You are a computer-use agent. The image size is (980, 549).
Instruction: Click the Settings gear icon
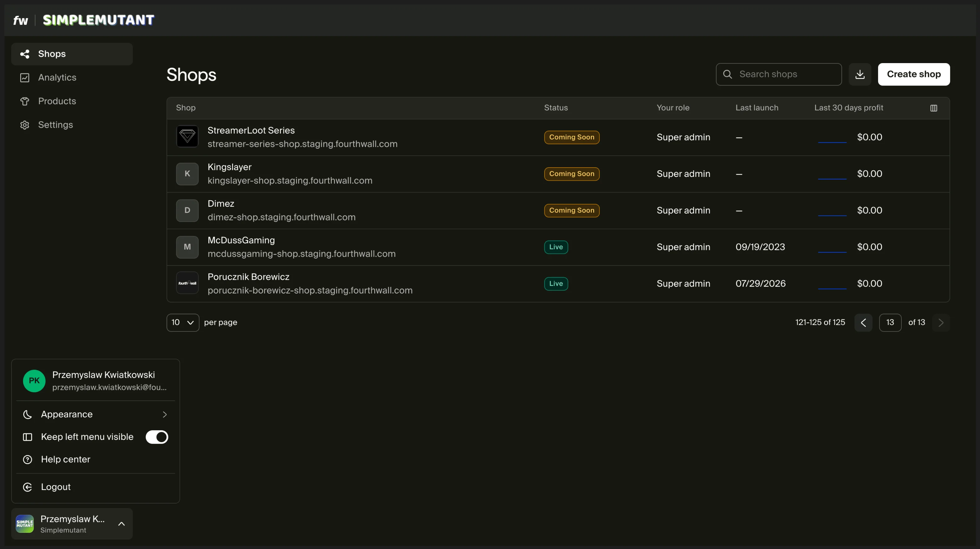[25, 125]
